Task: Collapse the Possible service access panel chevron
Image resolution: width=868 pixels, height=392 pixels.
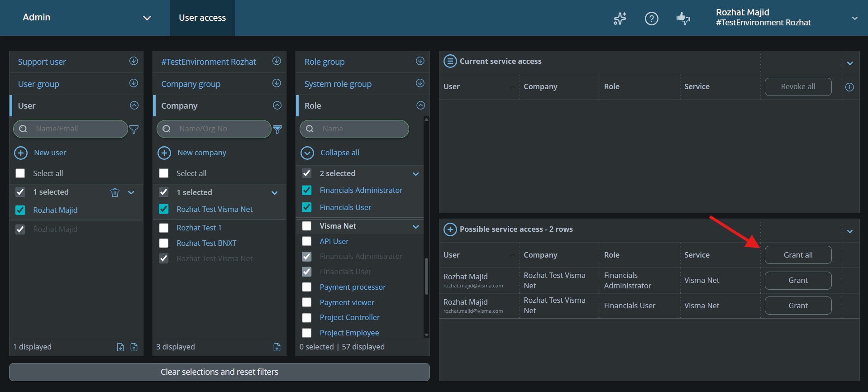Action: point(850,231)
